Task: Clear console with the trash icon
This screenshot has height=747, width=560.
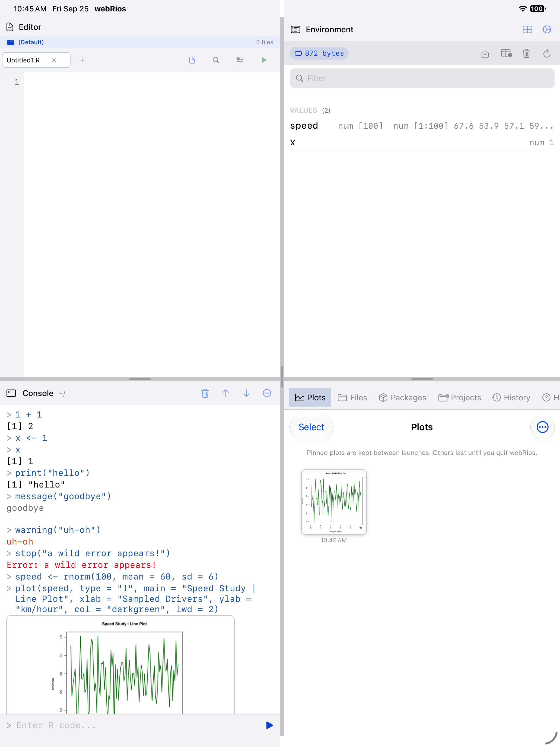Action: pos(205,393)
